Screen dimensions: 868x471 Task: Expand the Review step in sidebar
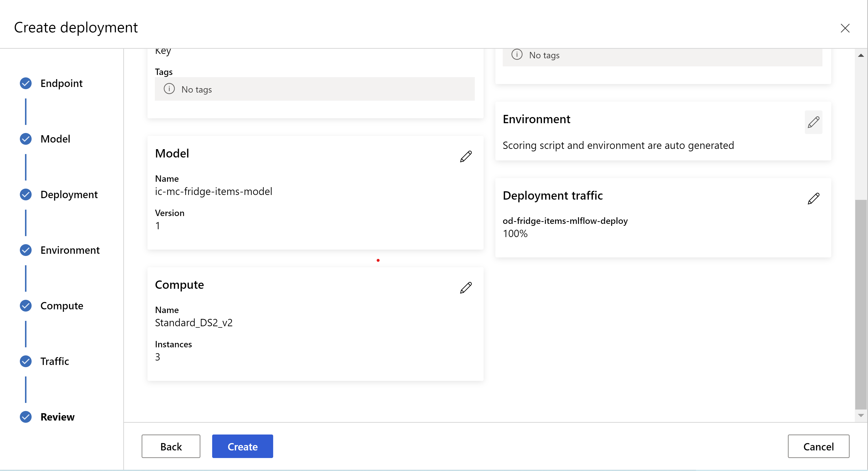pyautogui.click(x=57, y=416)
